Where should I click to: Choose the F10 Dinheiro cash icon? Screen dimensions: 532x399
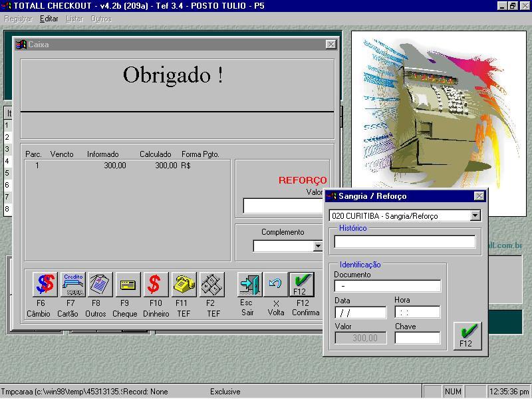[x=156, y=285]
